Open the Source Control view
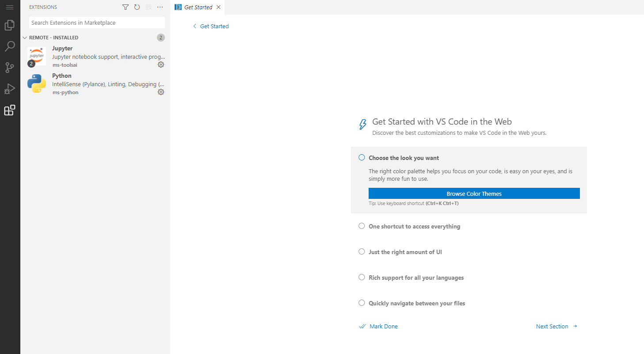This screenshot has height=354, width=644. pyautogui.click(x=10, y=68)
